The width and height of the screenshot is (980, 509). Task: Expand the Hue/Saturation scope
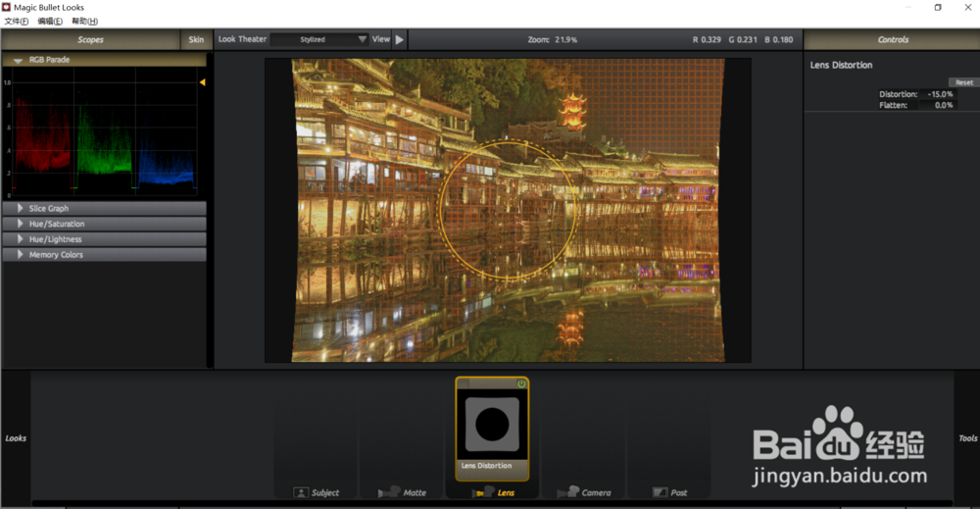click(20, 224)
